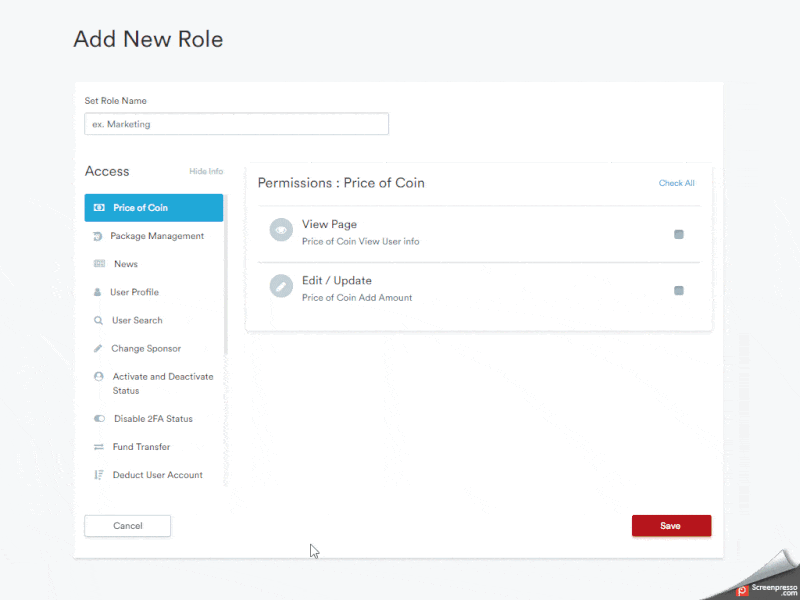Toggle the Disable 2FA Status switch icon

[98, 418]
